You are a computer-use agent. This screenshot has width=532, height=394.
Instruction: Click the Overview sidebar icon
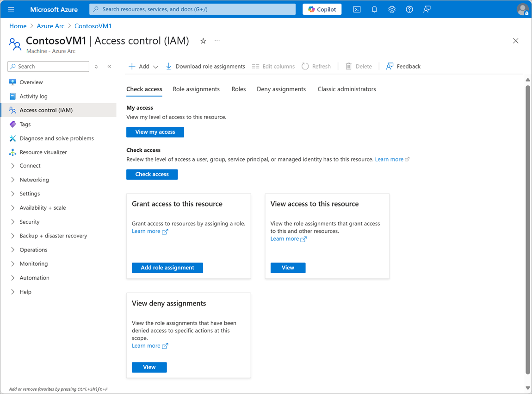[12, 82]
